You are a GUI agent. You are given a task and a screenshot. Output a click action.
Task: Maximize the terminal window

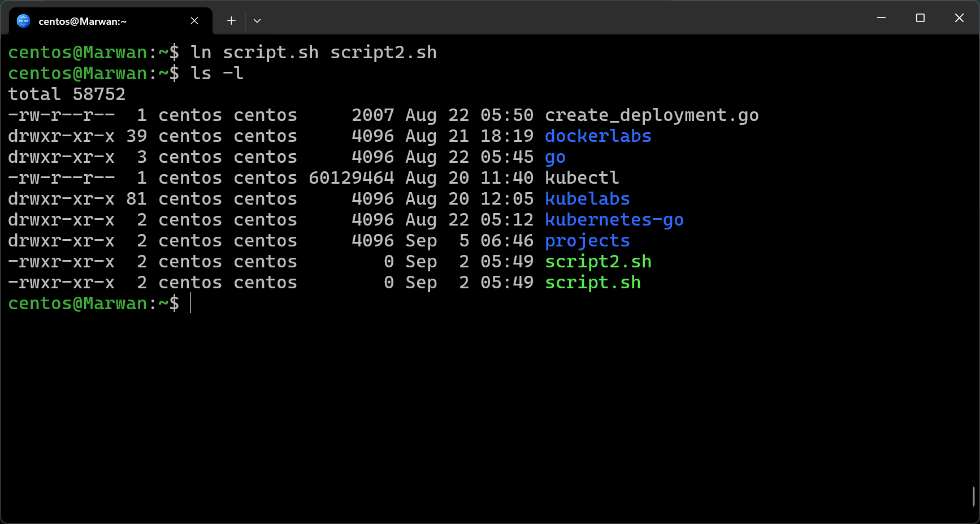click(920, 18)
